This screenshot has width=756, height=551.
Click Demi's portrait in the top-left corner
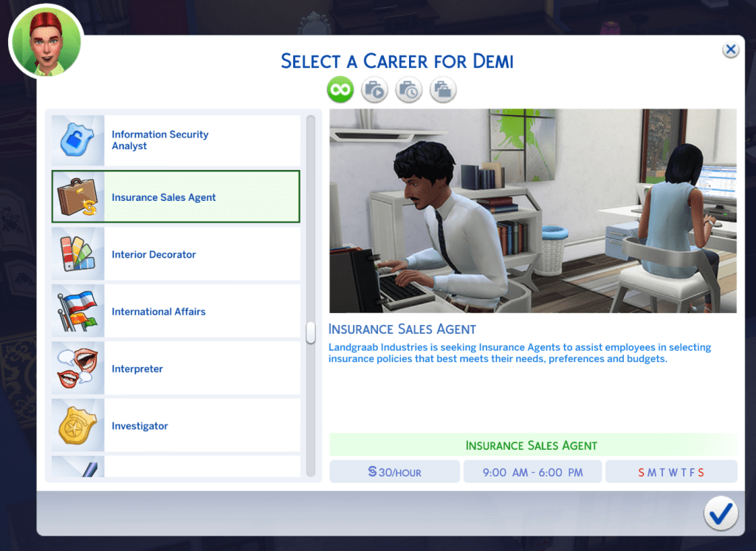pos(46,41)
